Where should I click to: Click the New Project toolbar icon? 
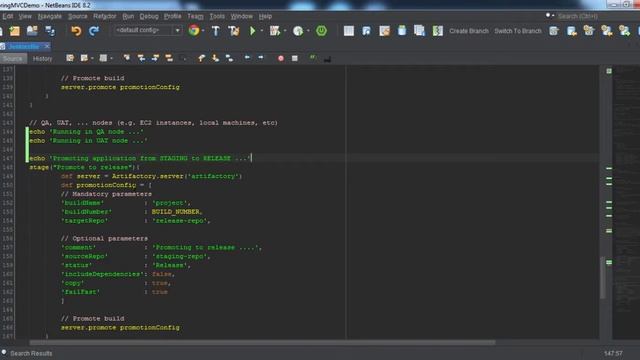pos(14,31)
